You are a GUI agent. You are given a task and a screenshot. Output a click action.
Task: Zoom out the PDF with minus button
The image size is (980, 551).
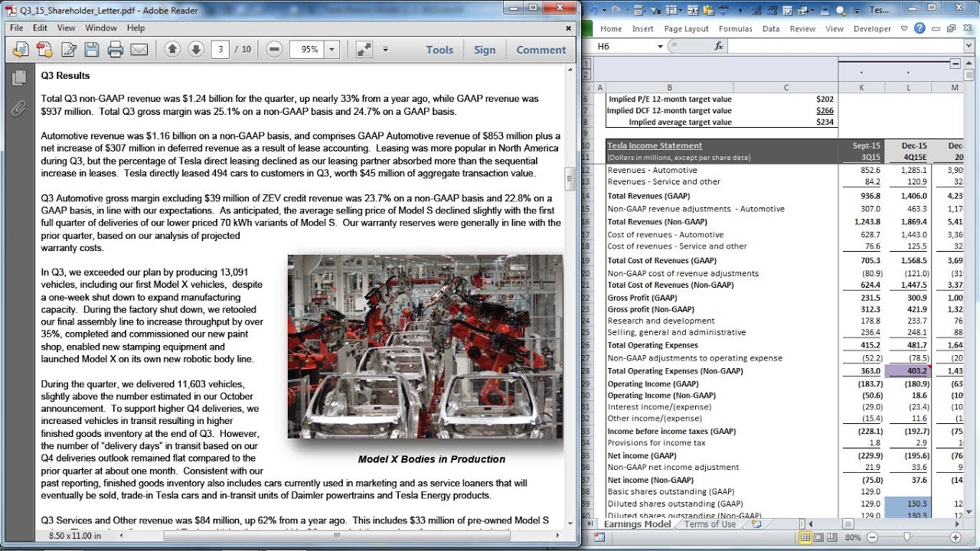(274, 50)
